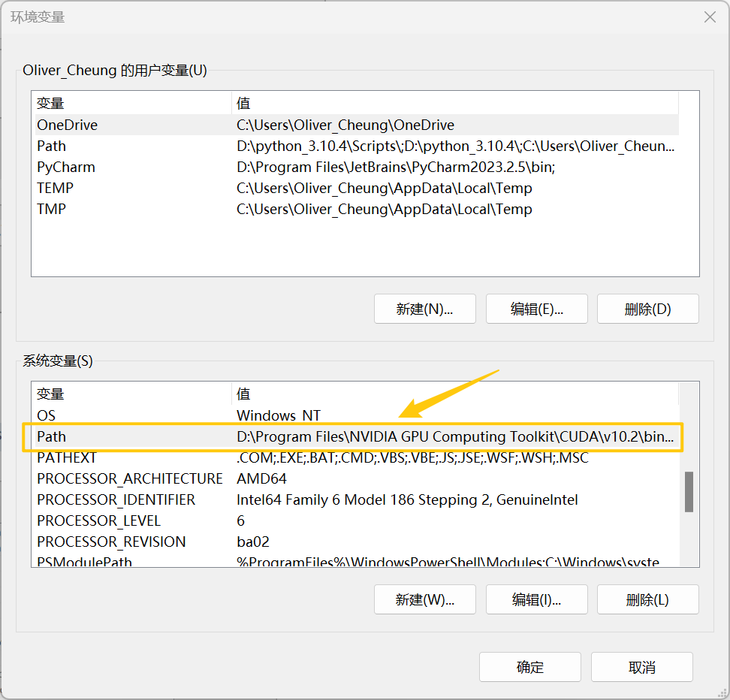Click 删除(L) to remove the system variable

click(x=647, y=599)
